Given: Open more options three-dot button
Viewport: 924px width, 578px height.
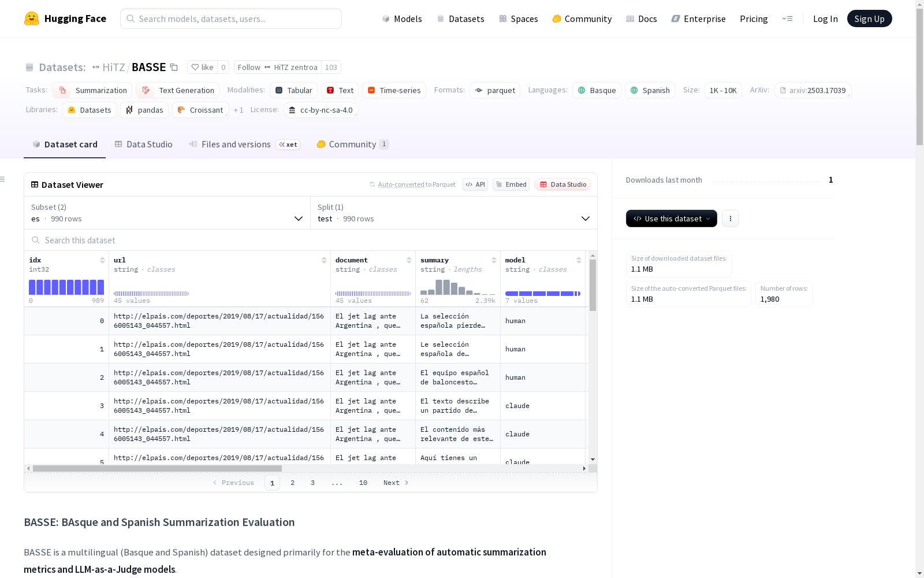Looking at the screenshot, I should [x=731, y=218].
